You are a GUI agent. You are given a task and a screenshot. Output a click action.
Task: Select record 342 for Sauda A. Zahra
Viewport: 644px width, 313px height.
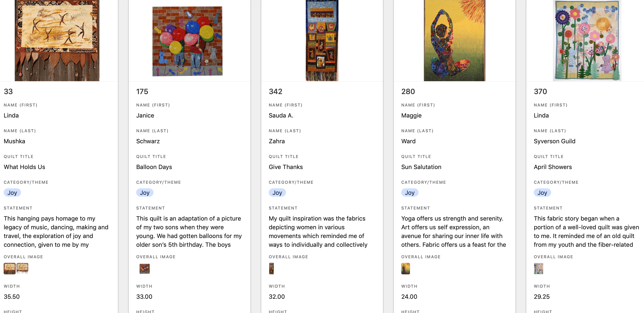pos(275,92)
